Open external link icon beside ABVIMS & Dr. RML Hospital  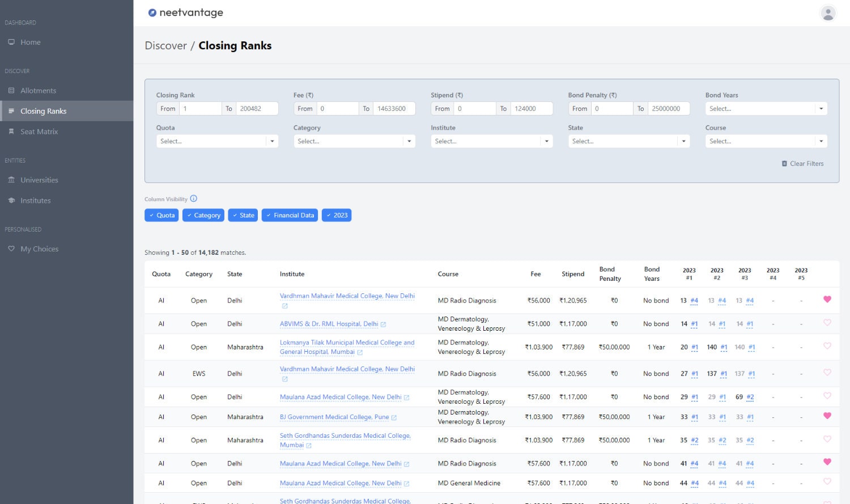point(384,324)
